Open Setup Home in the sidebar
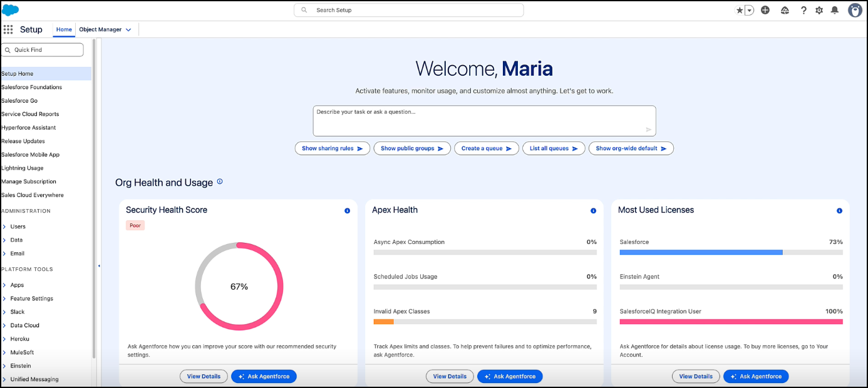 pyautogui.click(x=46, y=74)
